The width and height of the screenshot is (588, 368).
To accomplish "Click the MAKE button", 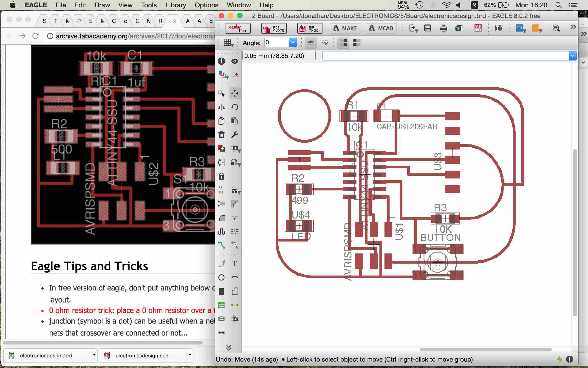I will point(345,29).
